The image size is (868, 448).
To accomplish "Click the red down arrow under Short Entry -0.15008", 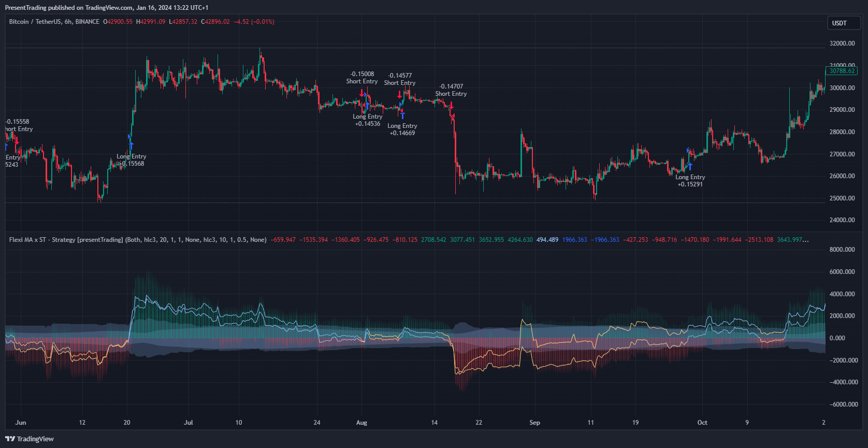I will (x=362, y=93).
